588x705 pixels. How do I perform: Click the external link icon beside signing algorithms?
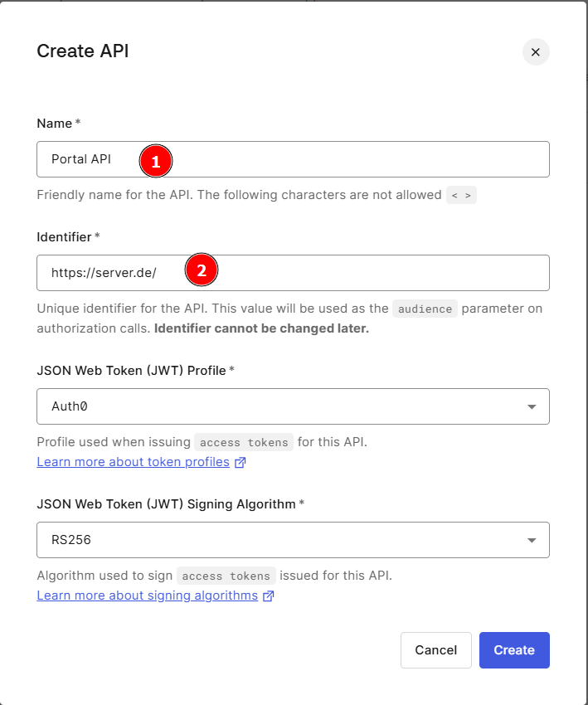[x=267, y=596]
